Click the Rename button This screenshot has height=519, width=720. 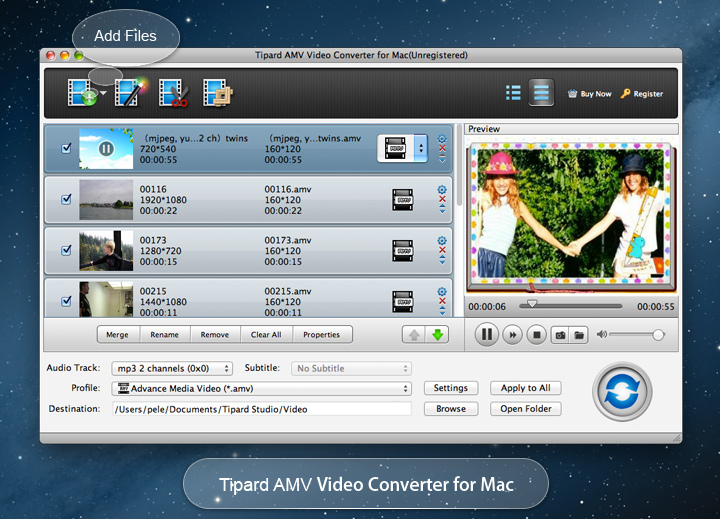coord(164,334)
